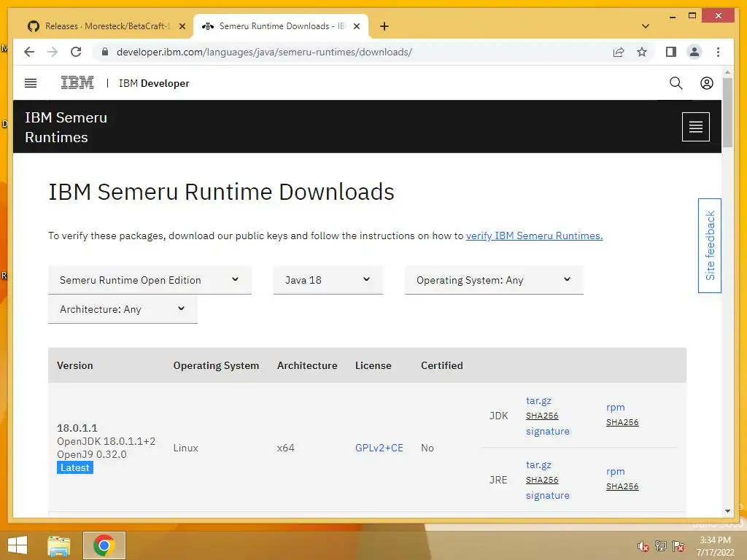Click the IBM user account icon
The width and height of the screenshot is (747, 560).
707,83
